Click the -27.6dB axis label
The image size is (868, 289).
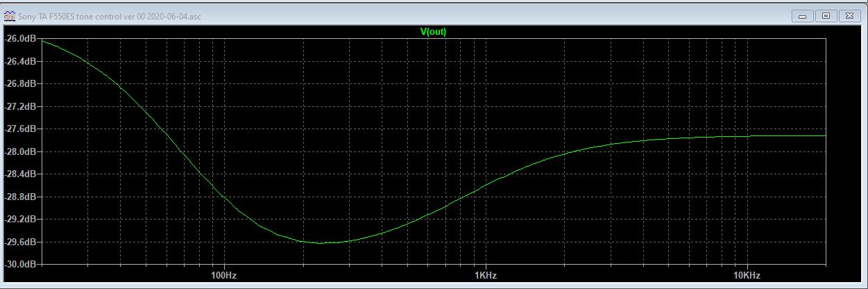coord(20,129)
